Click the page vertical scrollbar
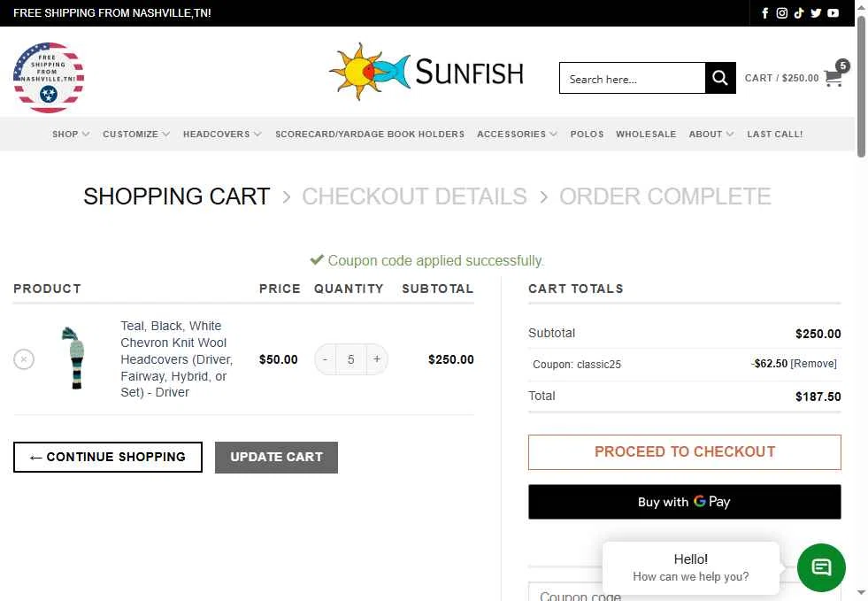The width and height of the screenshot is (868, 601). 861,86
